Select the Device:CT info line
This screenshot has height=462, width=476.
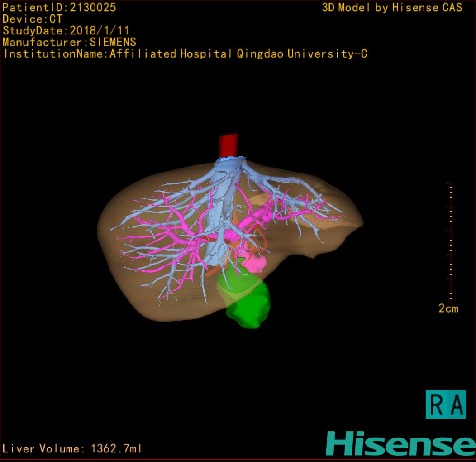point(32,19)
